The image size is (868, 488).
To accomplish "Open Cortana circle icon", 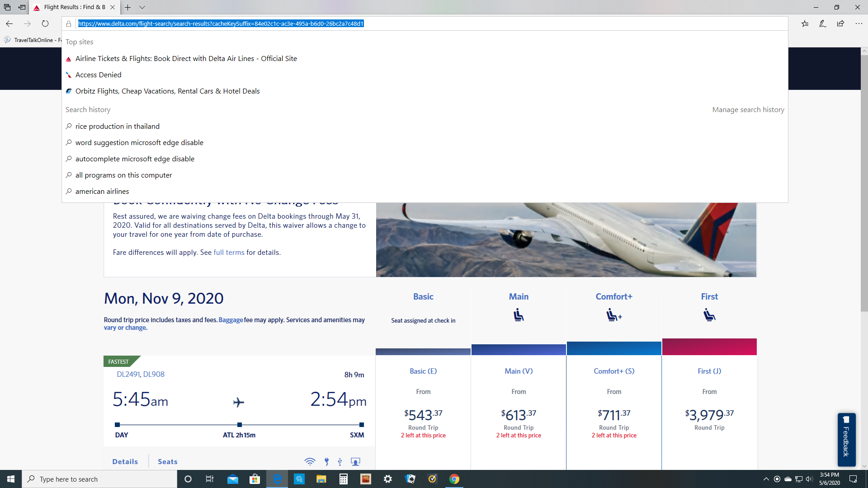I will tap(188, 479).
